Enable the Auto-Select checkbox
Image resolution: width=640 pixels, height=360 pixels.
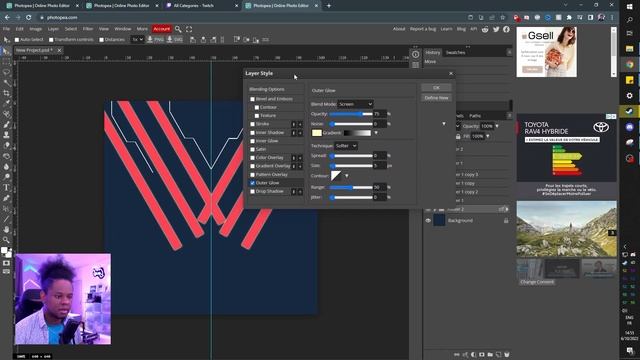pyautogui.click(x=17, y=40)
